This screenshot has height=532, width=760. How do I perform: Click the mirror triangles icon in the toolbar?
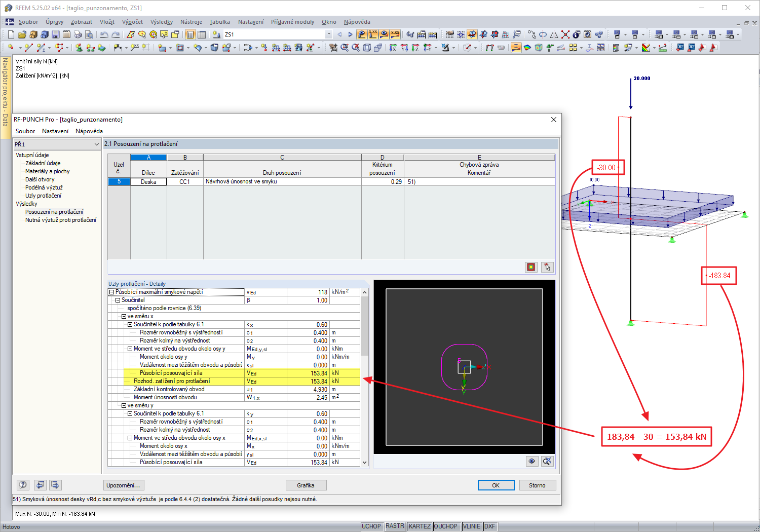coord(554,34)
